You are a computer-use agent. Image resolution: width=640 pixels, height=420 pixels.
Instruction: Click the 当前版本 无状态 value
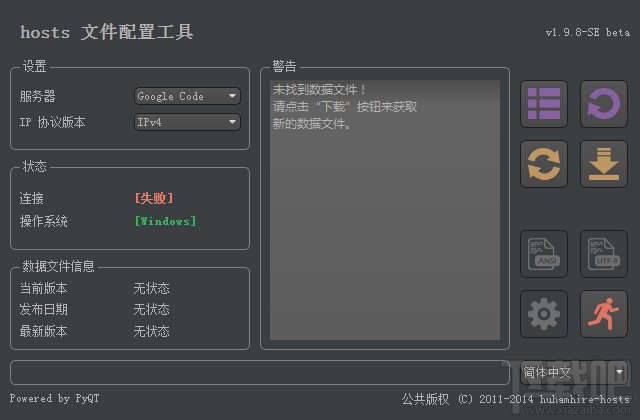[151, 288]
